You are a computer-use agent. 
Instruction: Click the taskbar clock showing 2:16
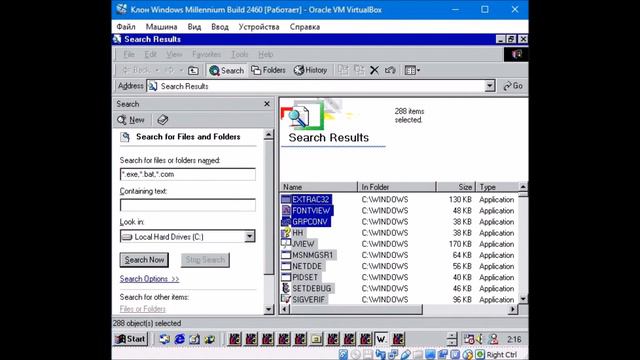tap(514, 339)
